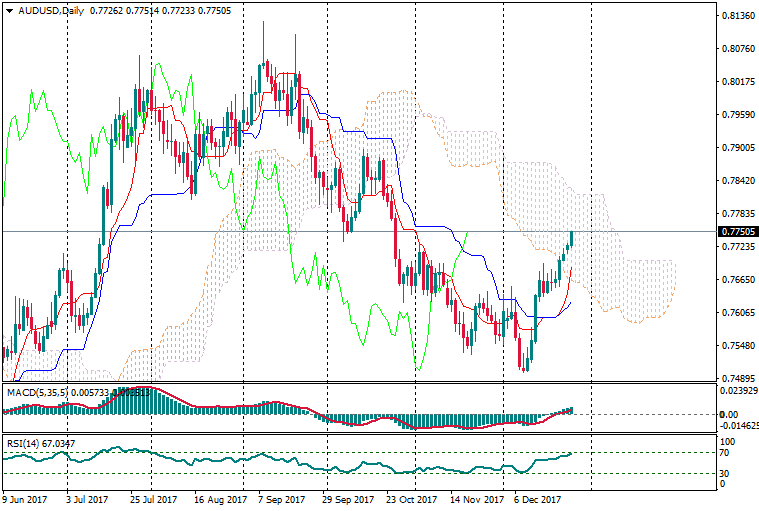
Task: Click the 23 Oct 2017 date label
Action: (411, 497)
